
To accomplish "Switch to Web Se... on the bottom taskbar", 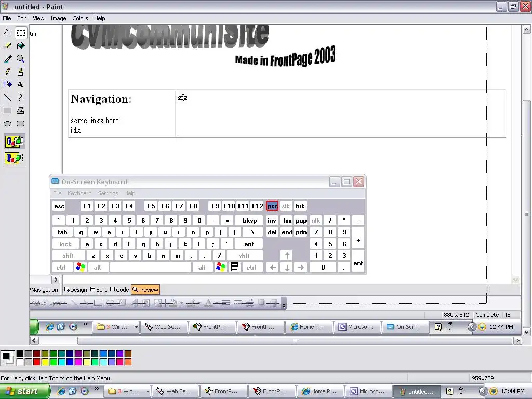I will (175, 391).
